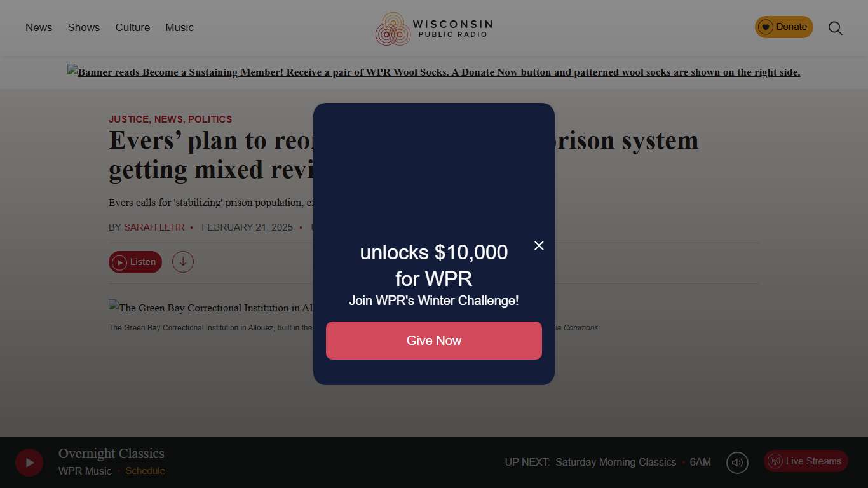Viewport: 868px width, 488px height.
Task: Open the Culture menu
Action: coord(133,28)
